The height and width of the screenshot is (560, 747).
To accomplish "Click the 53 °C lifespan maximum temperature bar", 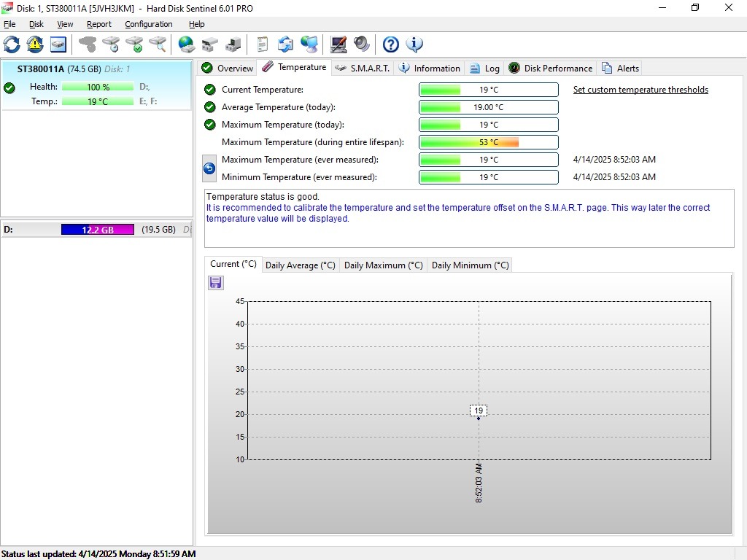I will pyautogui.click(x=488, y=142).
